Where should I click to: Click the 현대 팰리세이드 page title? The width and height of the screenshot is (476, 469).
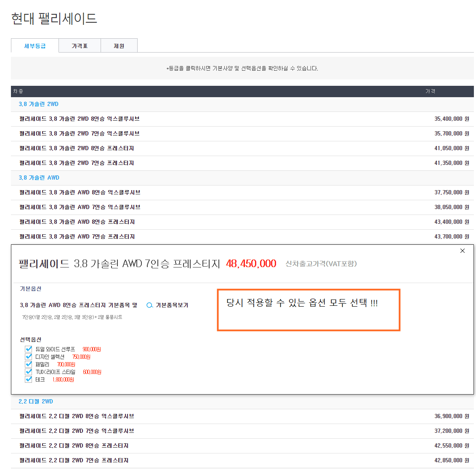pos(54,19)
